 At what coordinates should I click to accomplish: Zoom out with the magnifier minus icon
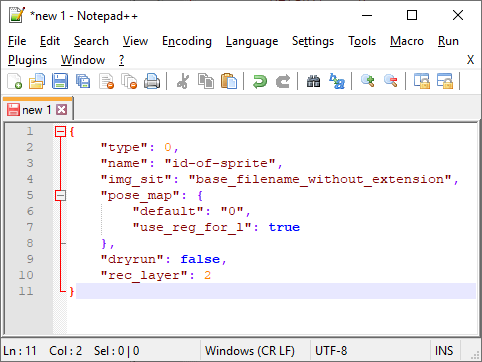(391, 81)
